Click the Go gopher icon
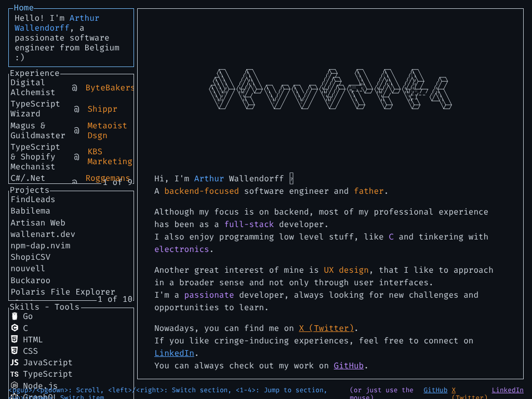The width and height of the screenshot is (532, 399). pos(15,316)
